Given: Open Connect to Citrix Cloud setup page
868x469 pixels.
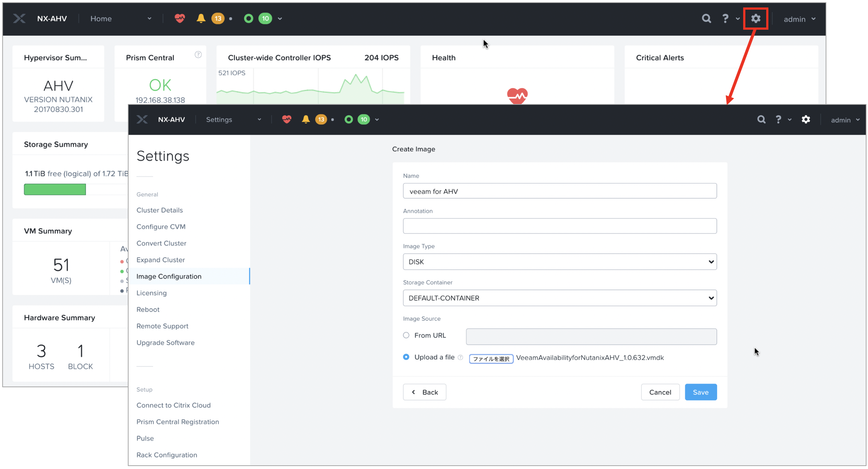Looking at the screenshot, I should (x=174, y=405).
